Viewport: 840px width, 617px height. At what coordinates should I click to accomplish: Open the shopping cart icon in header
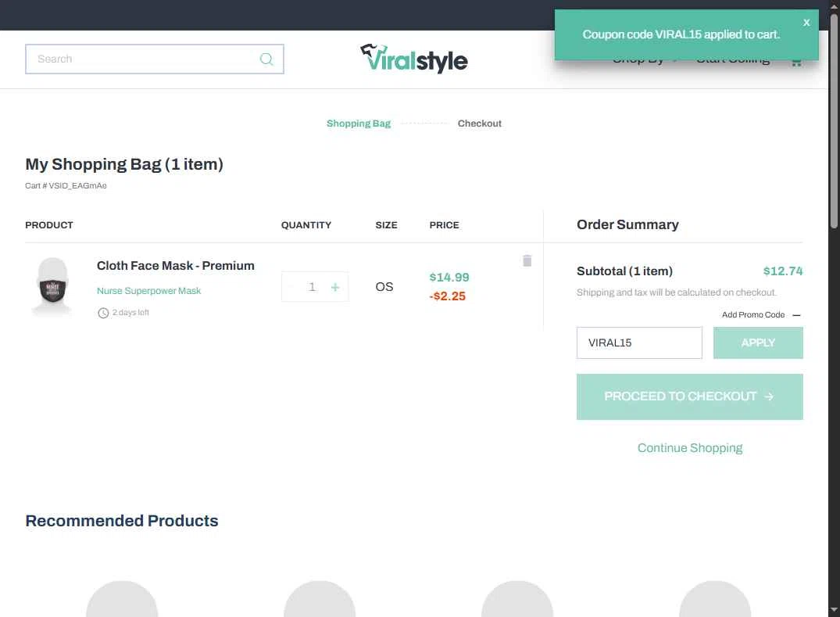796,63
